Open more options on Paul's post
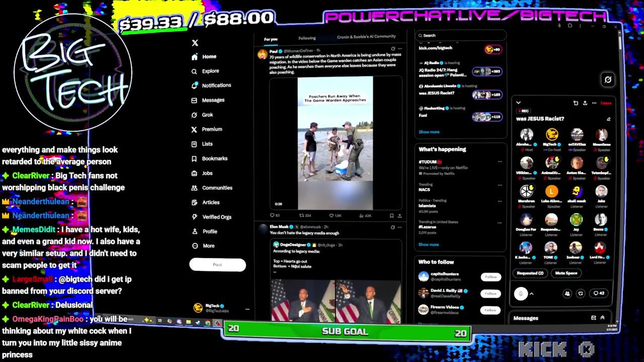The image size is (644, 362). pos(400,49)
